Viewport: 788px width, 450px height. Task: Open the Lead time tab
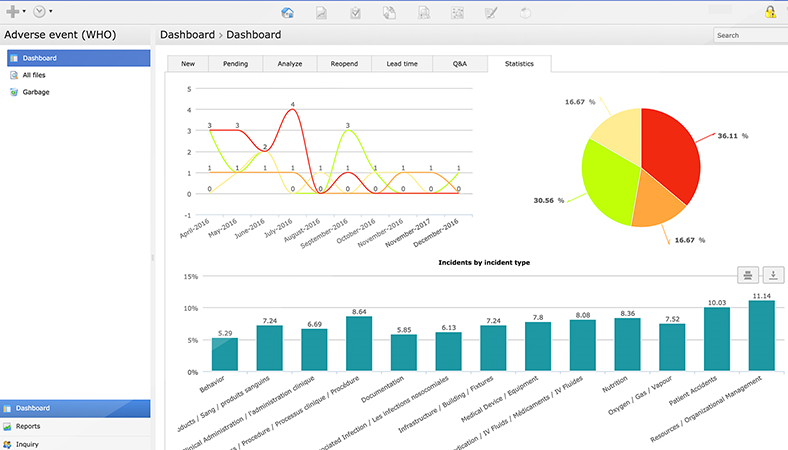(402, 64)
